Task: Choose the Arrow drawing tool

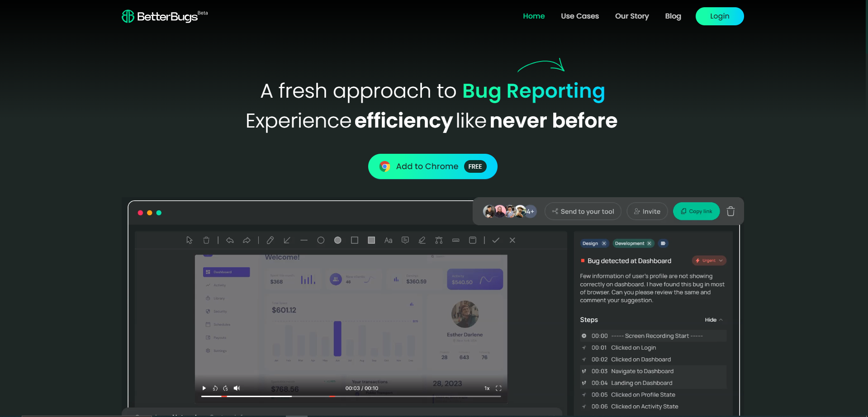Action: point(287,240)
